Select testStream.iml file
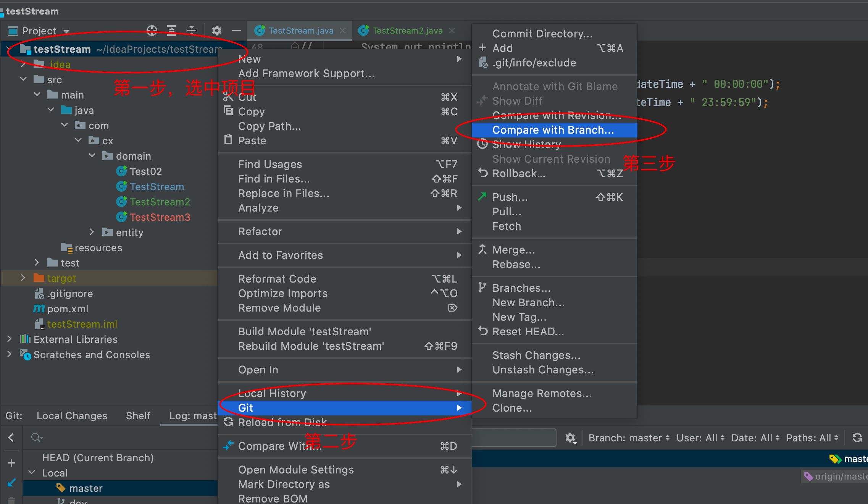The image size is (868, 504). click(x=76, y=324)
